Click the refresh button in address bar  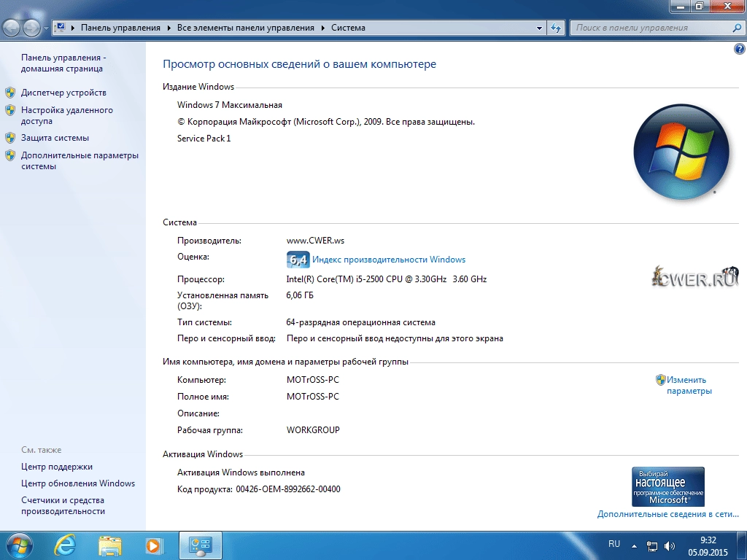point(555,28)
